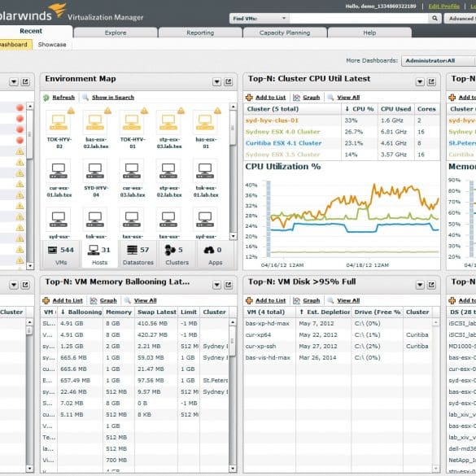
Task: Select the SYD-HYV-04 host icon
Action: coord(96,171)
